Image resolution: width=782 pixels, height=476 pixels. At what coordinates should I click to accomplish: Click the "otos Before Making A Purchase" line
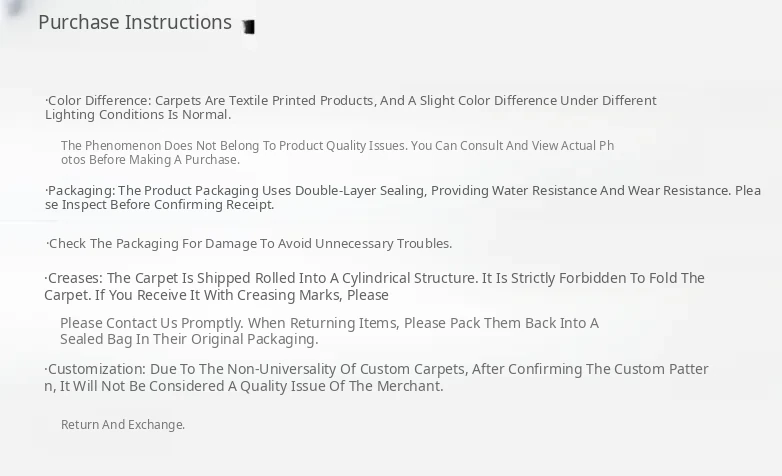click(150, 160)
